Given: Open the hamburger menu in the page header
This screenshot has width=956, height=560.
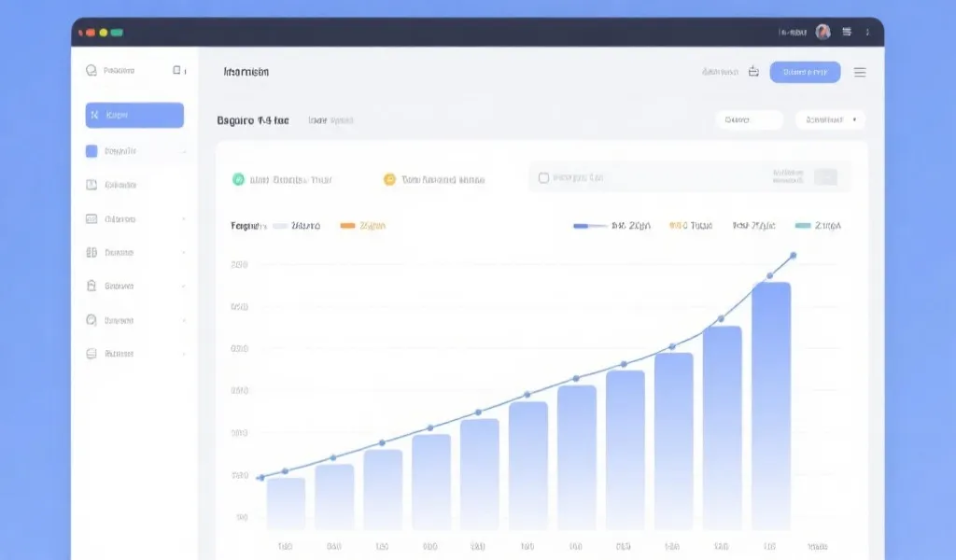Looking at the screenshot, I should [x=860, y=72].
